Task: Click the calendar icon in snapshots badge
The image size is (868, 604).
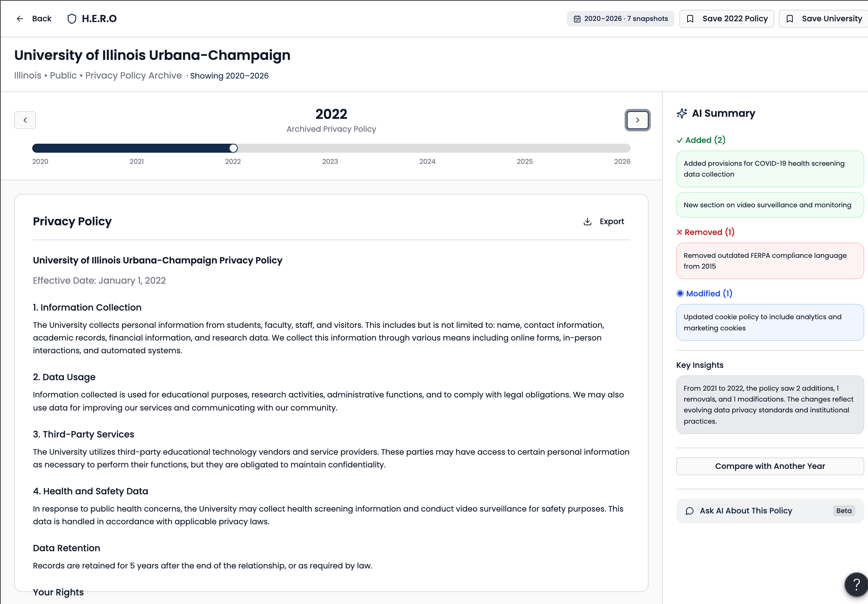Action: (x=577, y=19)
